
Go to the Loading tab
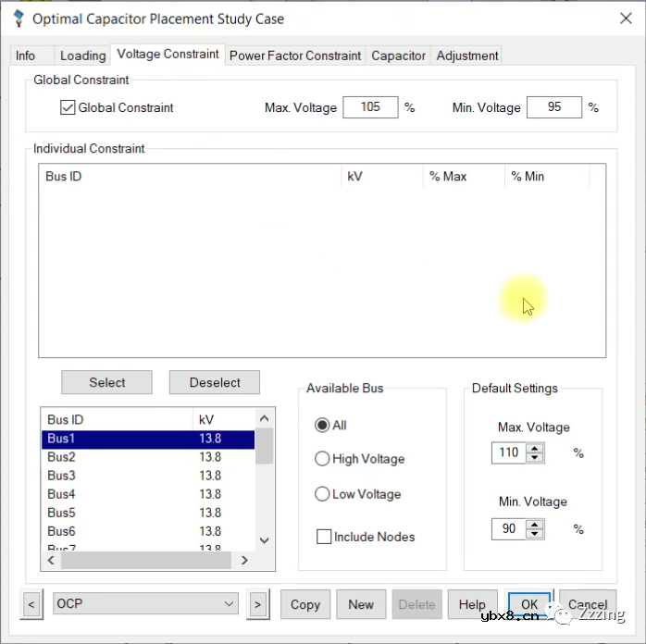click(x=82, y=56)
